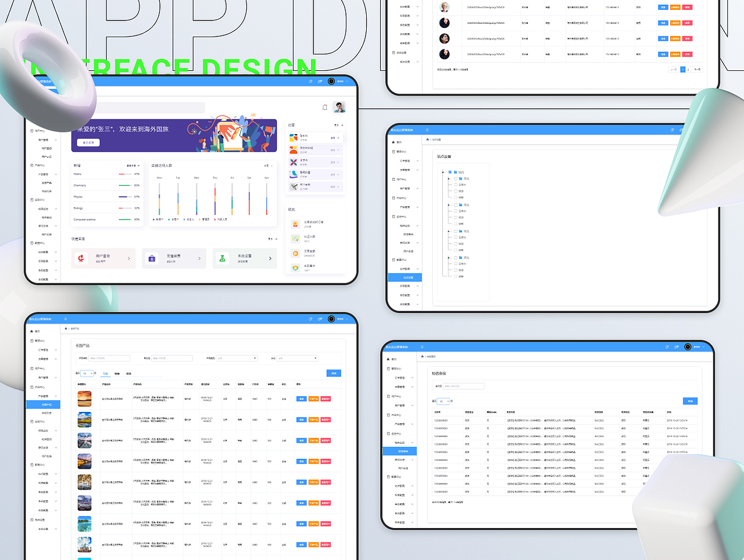This screenshot has height=560, width=744.
Task: Click the Physics label in the dashboard data card
Action: coord(78,197)
